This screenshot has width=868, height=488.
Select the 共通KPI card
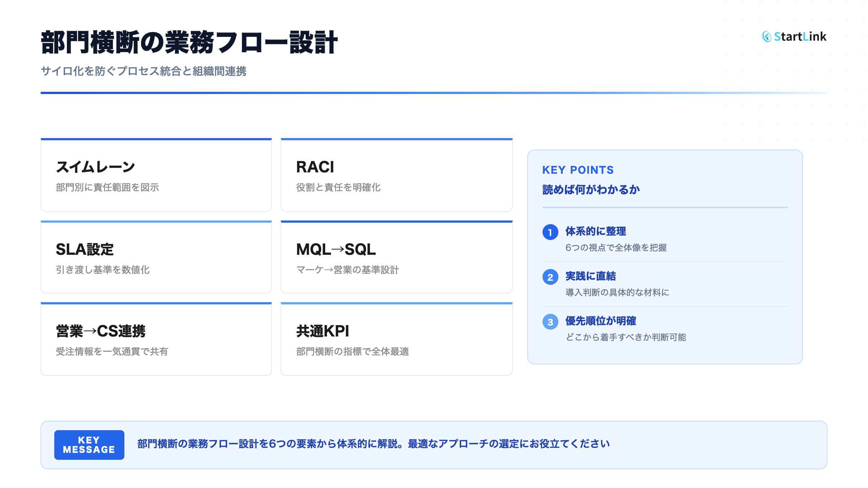[x=396, y=339]
